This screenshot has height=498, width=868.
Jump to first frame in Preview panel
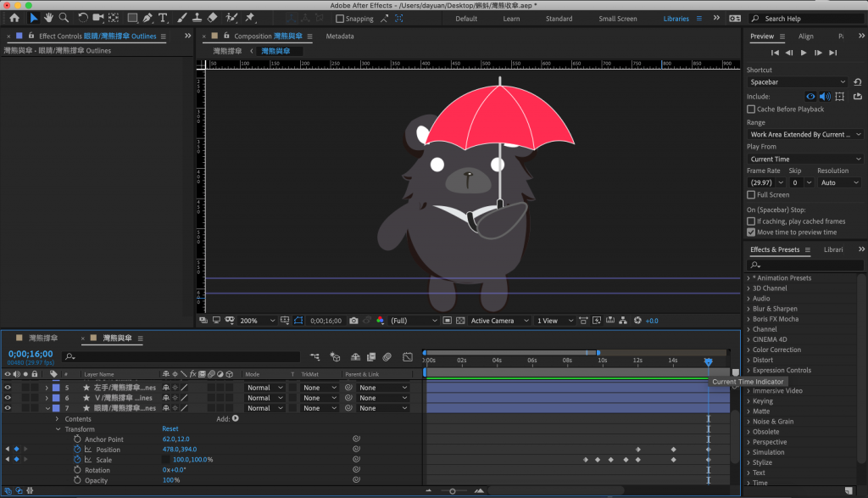pos(775,53)
